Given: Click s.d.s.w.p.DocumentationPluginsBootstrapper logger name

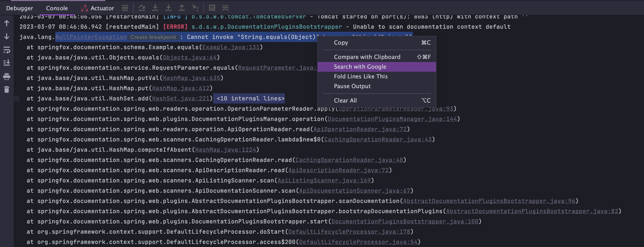Looking at the screenshot, I should click(x=267, y=27).
